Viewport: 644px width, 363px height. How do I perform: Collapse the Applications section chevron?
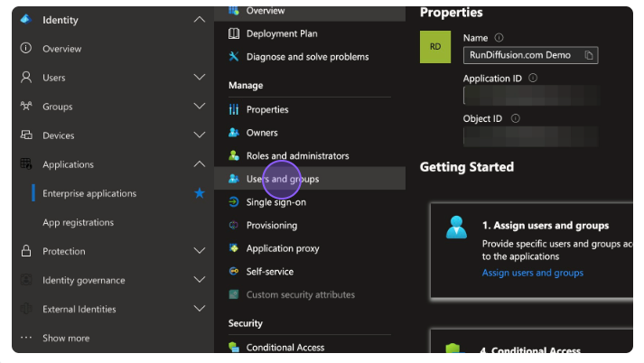click(x=200, y=164)
